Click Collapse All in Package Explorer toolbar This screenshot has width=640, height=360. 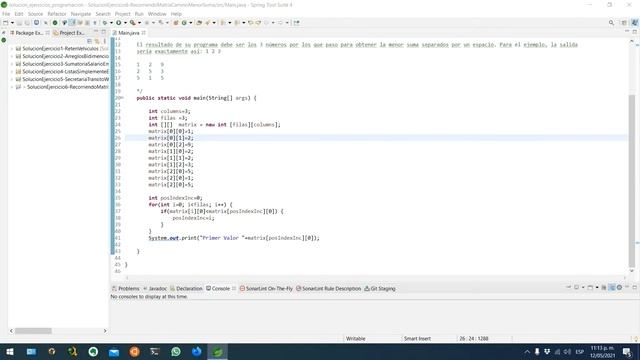pos(89,41)
